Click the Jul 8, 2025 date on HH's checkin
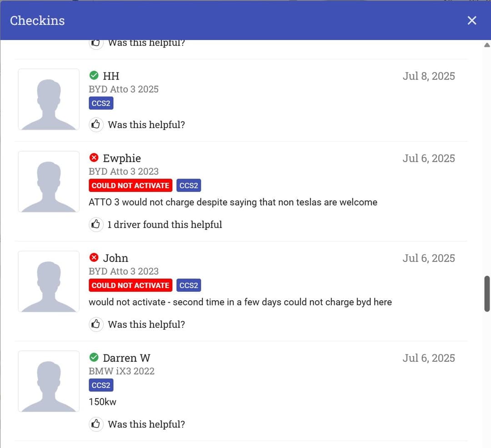This screenshot has width=491, height=448. coord(429,76)
